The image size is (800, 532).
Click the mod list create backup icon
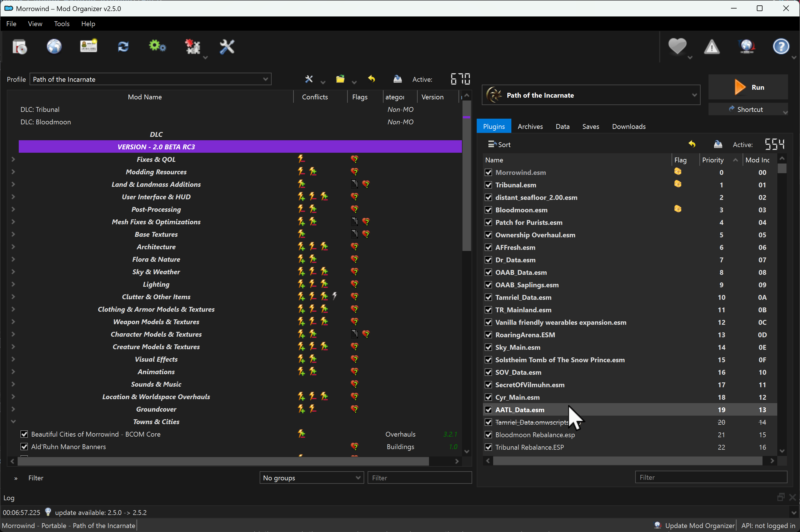click(x=397, y=79)
